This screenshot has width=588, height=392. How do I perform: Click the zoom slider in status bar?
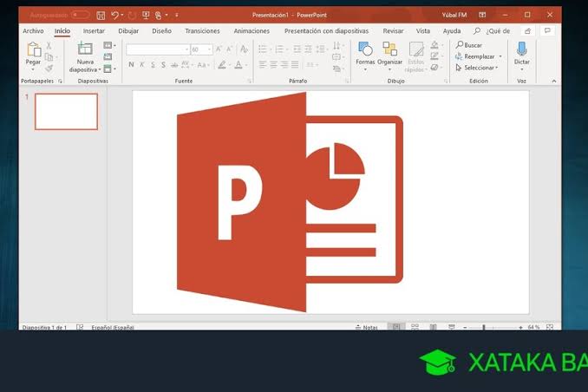coord(493,328)
